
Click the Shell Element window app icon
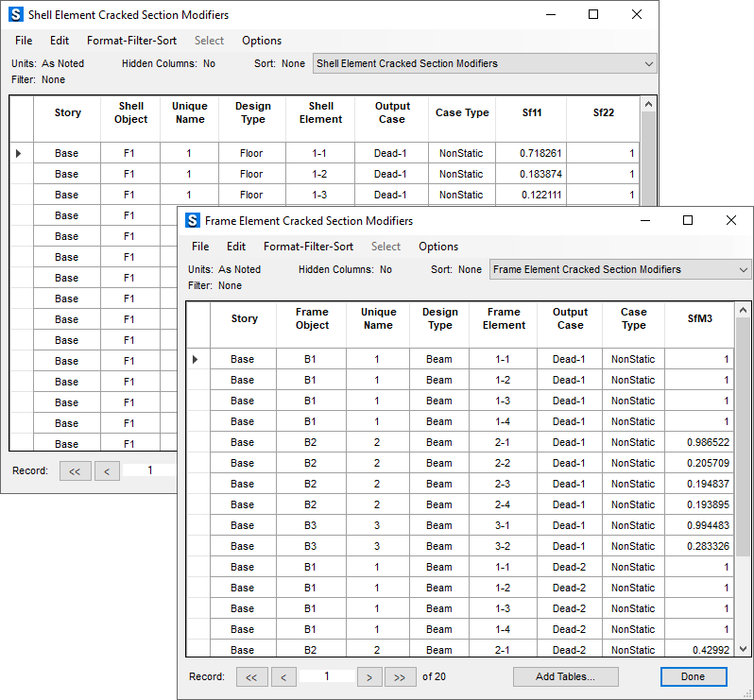click(x=15, y=15)
